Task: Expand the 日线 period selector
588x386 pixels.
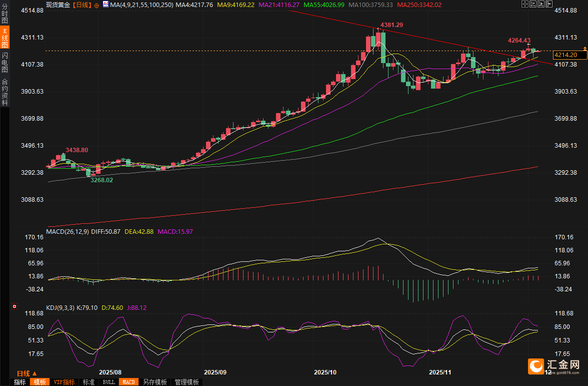Action: click(26, 373)
